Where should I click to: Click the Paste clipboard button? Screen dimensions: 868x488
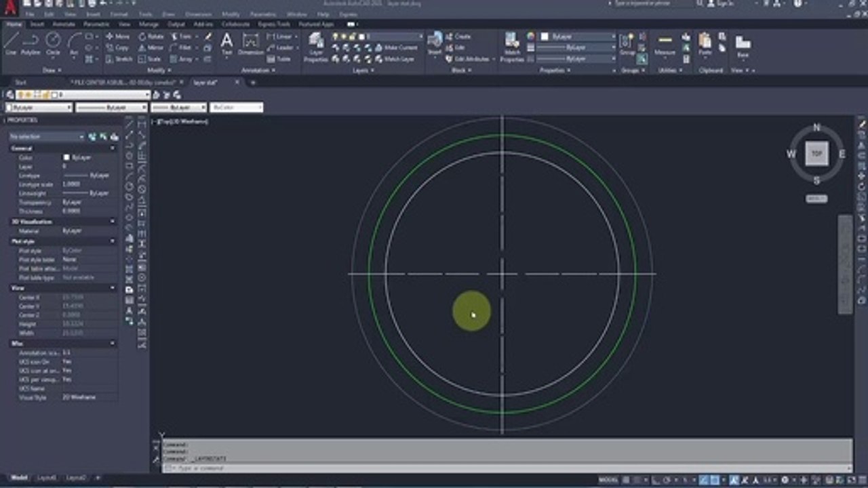pos(705,43)
